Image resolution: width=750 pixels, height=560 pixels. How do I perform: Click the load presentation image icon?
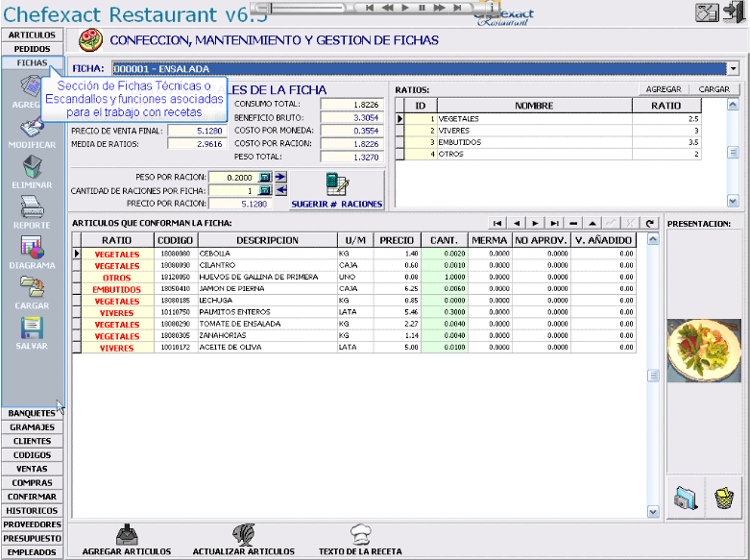686,499
